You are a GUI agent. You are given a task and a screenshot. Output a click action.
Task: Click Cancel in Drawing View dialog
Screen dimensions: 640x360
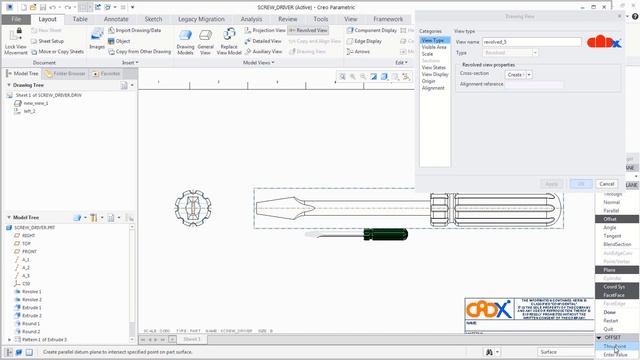(x=607, y=184)
